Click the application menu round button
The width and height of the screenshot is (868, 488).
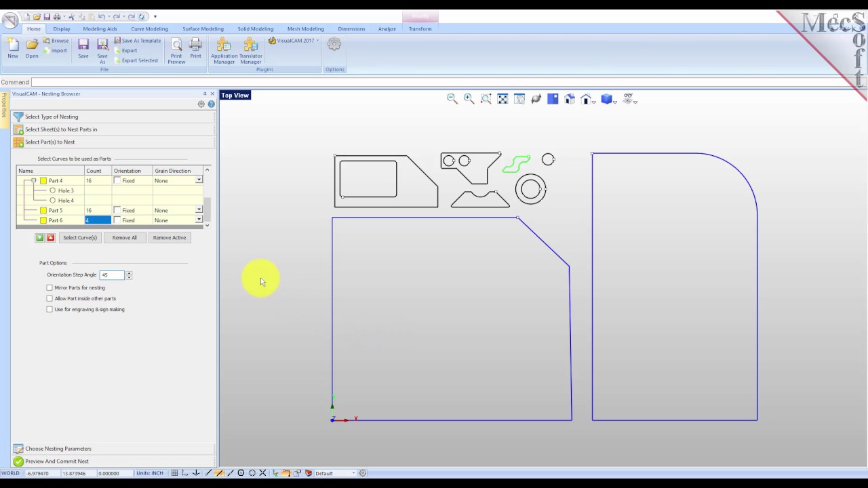(9, 21)
